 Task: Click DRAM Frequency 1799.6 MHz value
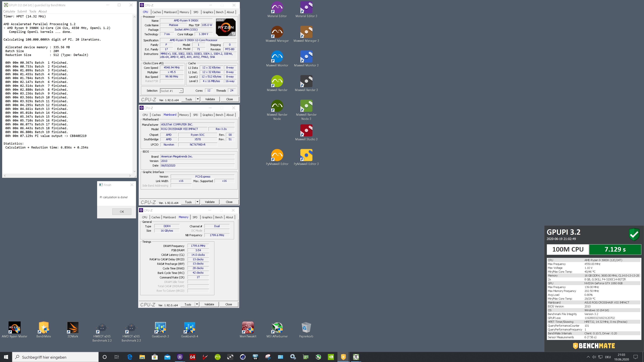[x=198, y=246]
